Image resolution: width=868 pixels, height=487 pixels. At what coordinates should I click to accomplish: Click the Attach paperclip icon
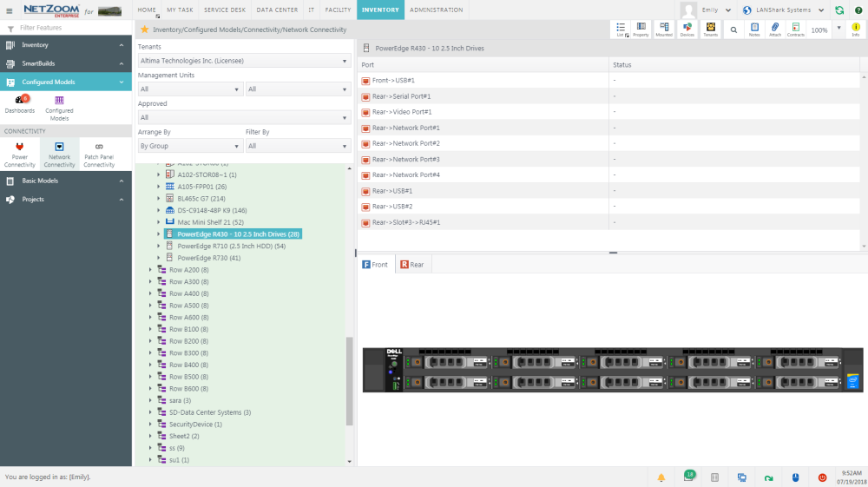click(x=775, y=30)
